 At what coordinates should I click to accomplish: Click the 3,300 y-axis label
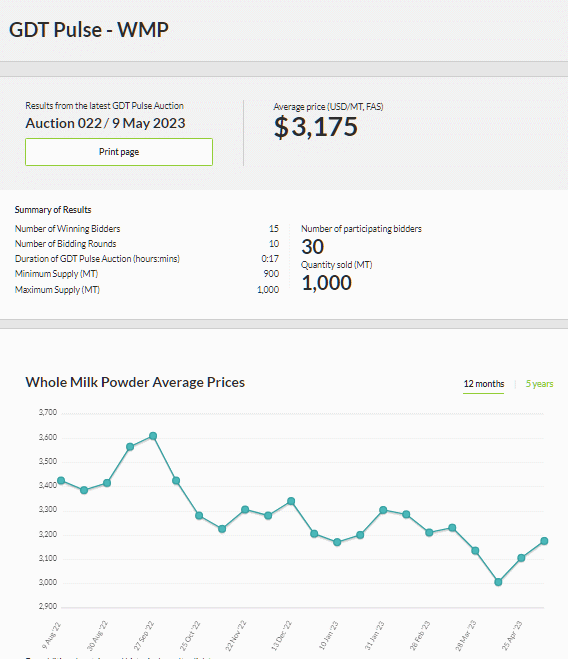[x=48, y=509]
